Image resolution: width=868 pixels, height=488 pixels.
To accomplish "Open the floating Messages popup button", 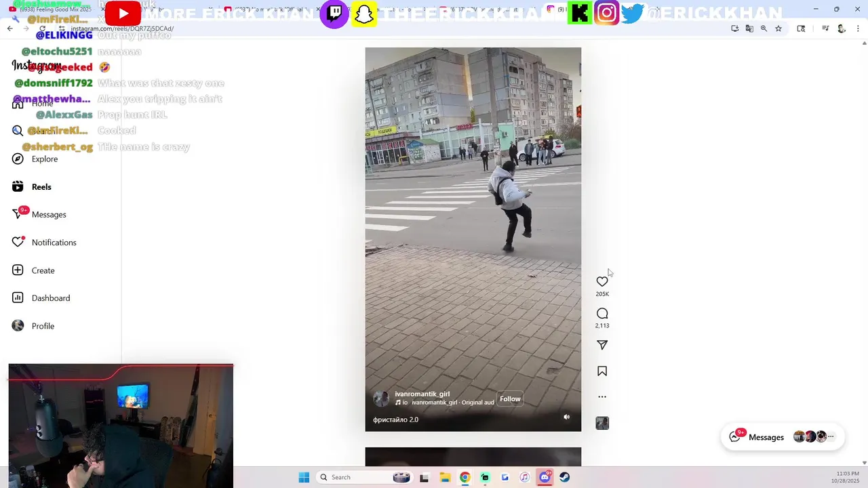I will [783, 437].
